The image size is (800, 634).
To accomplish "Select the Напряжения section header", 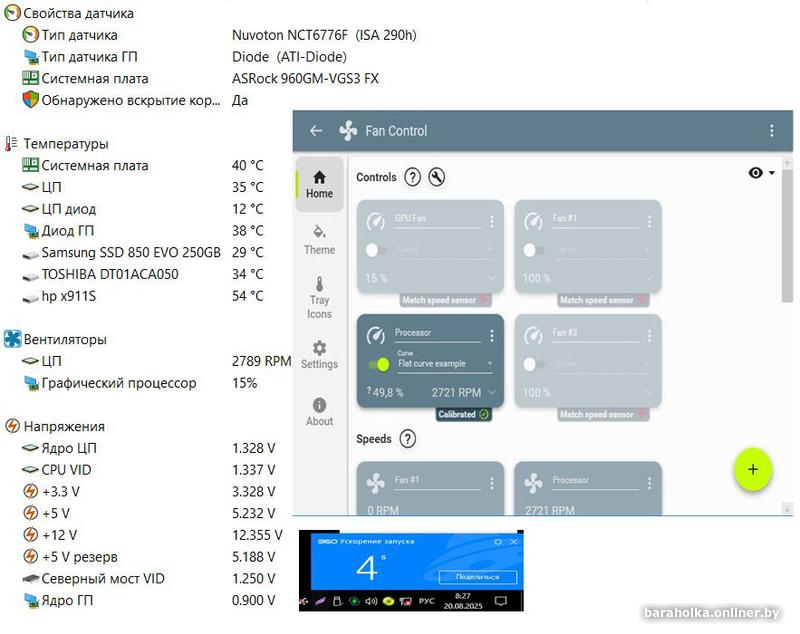I will coord(55,426).
